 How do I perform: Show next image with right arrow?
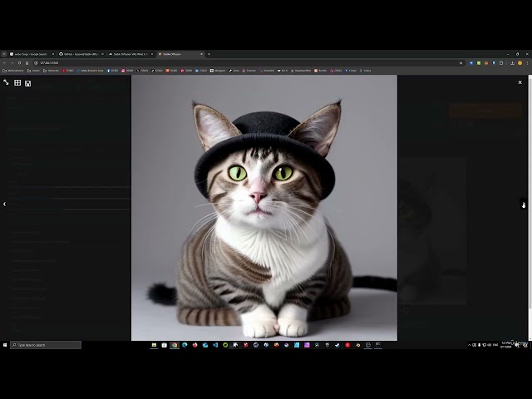click(524, 204)
